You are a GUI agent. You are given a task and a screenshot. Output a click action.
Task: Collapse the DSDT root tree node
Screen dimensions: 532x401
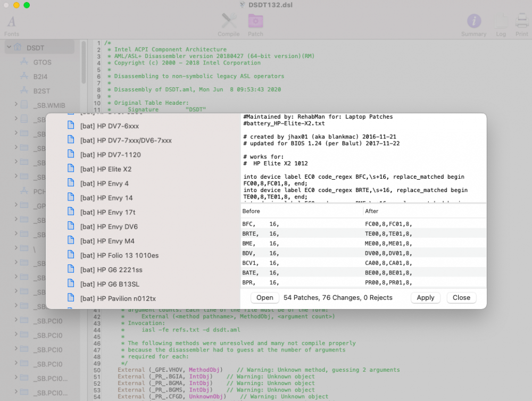[9, 47]
